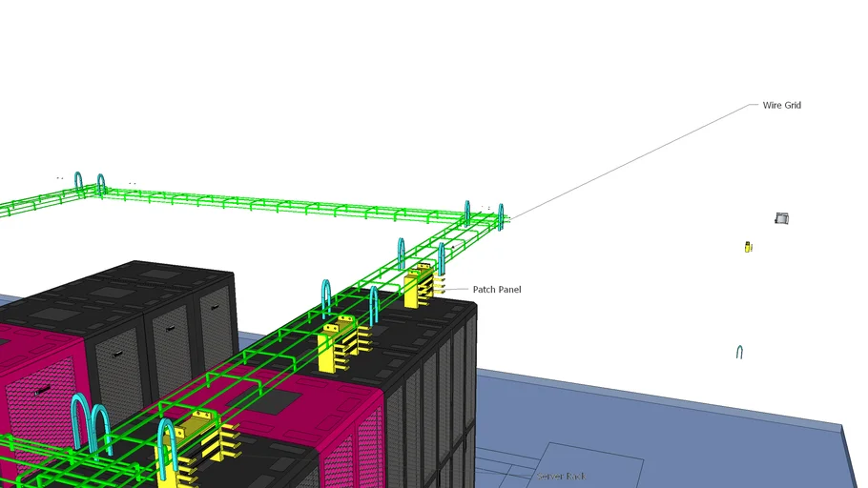Click the "Wire Grid" annotation label
The width and height of the screenshot is (868, 488).
point(781,105)
